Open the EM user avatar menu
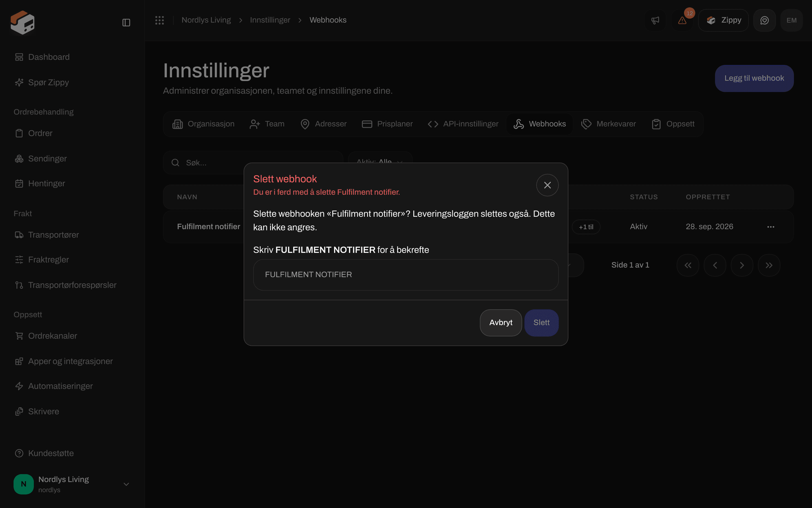 (791, 20)
